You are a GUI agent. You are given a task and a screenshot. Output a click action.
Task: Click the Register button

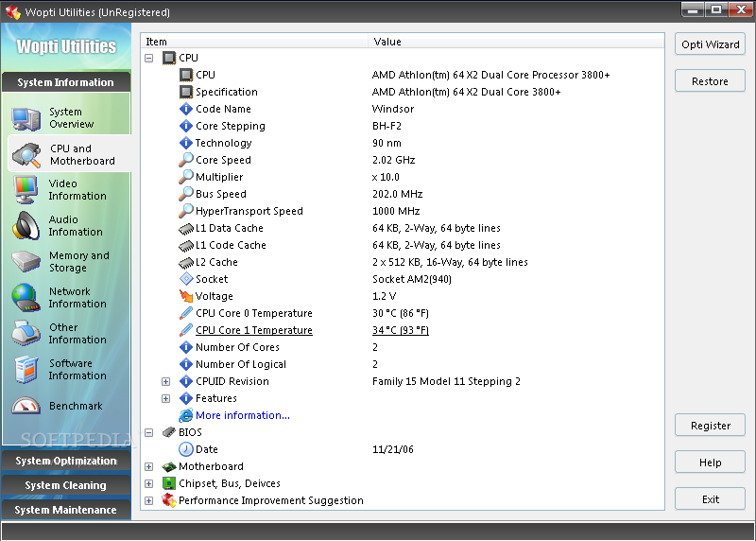711,426
